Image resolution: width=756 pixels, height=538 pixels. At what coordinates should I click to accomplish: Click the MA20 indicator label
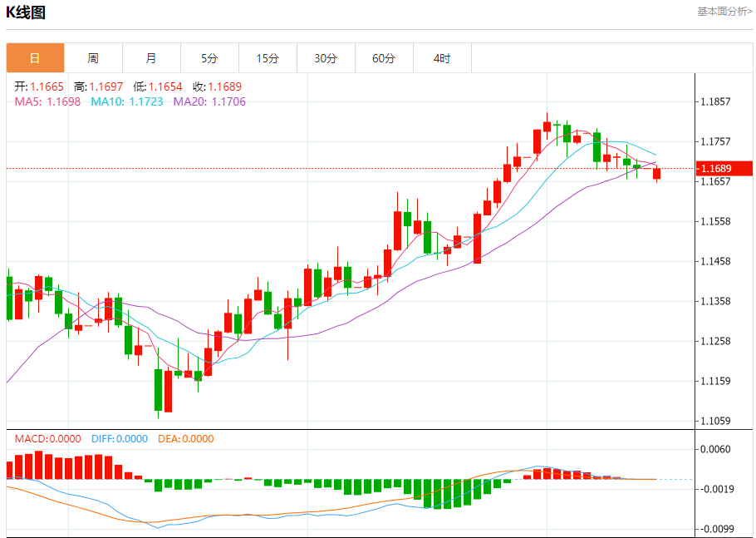[x=209, y=101]
